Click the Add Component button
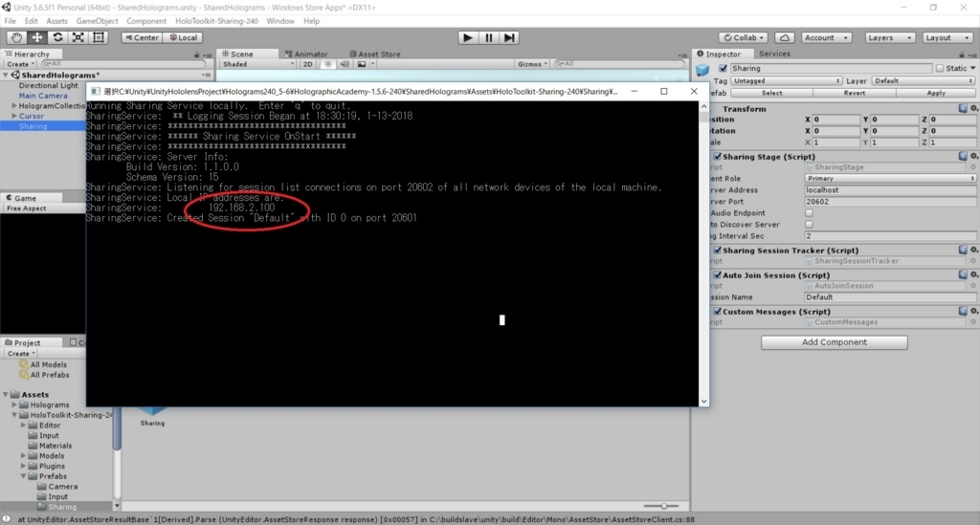The width and height of the screenshot is (980, 525). [834, 342]
